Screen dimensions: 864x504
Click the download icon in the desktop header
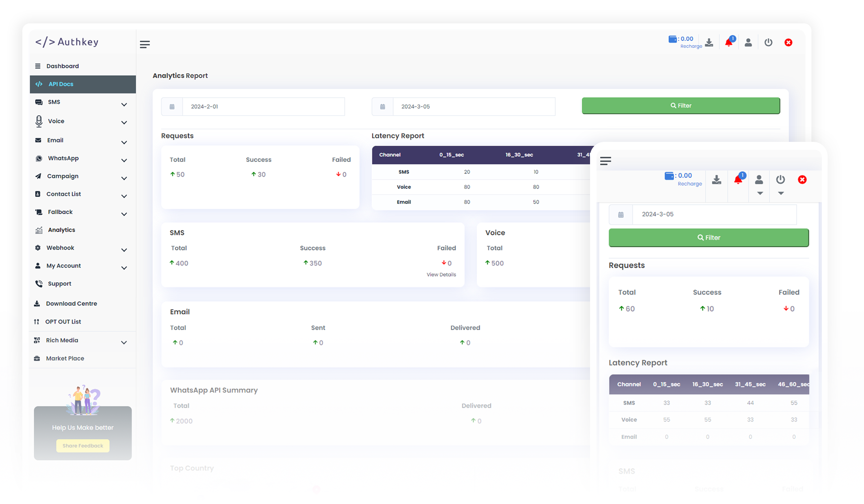(x=709, y=42)
